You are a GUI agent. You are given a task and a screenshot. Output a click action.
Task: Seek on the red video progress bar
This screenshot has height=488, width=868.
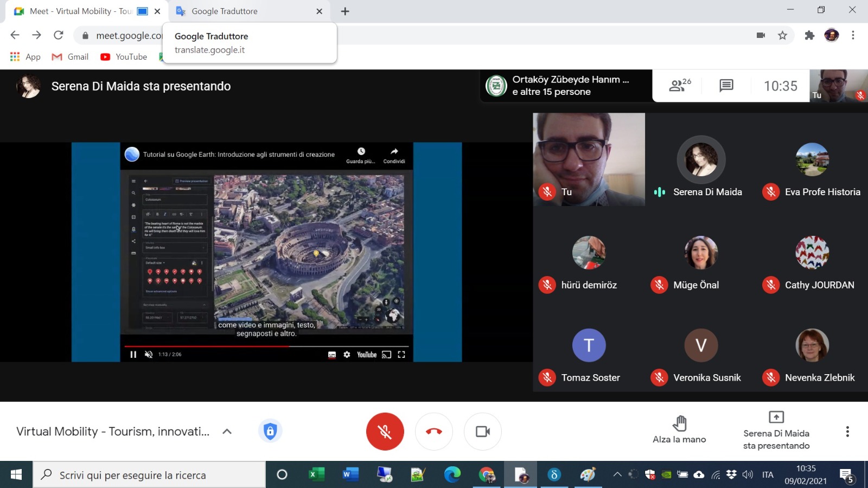(266, 346)
